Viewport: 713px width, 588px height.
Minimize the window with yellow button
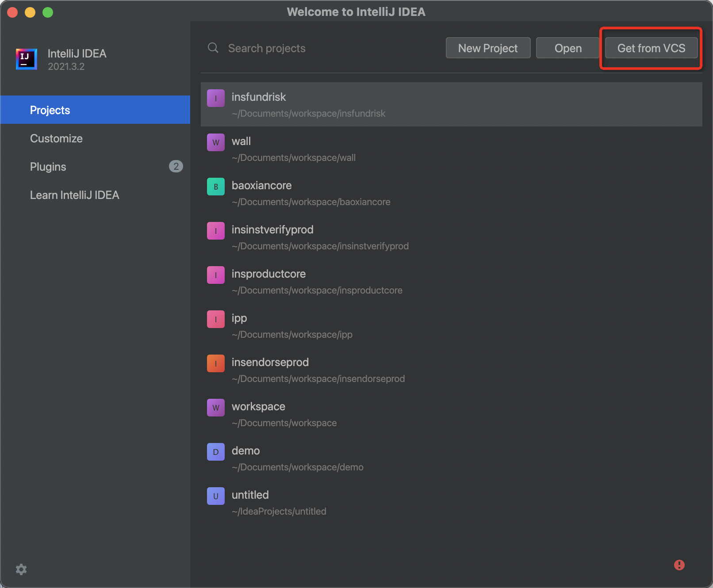pyautogui.click(x=30, y=12)
